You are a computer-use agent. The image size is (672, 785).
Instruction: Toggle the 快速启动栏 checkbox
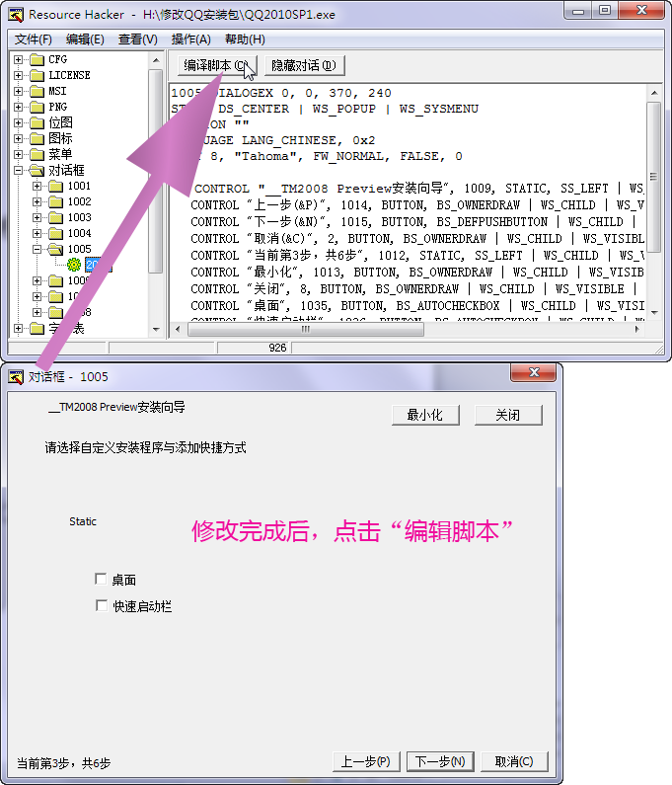click(x=101, y=605)
